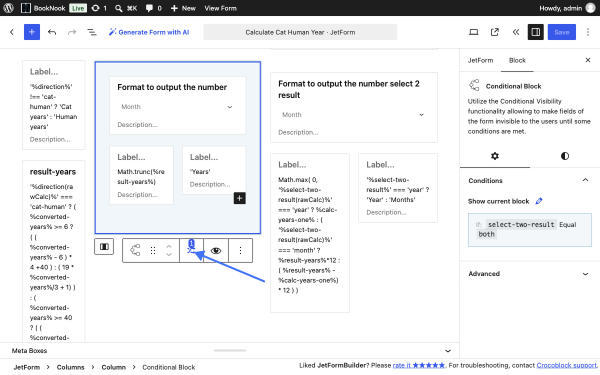This screenshot has height=375, width=600.
Task: Save the form
Action: [562, 32]
